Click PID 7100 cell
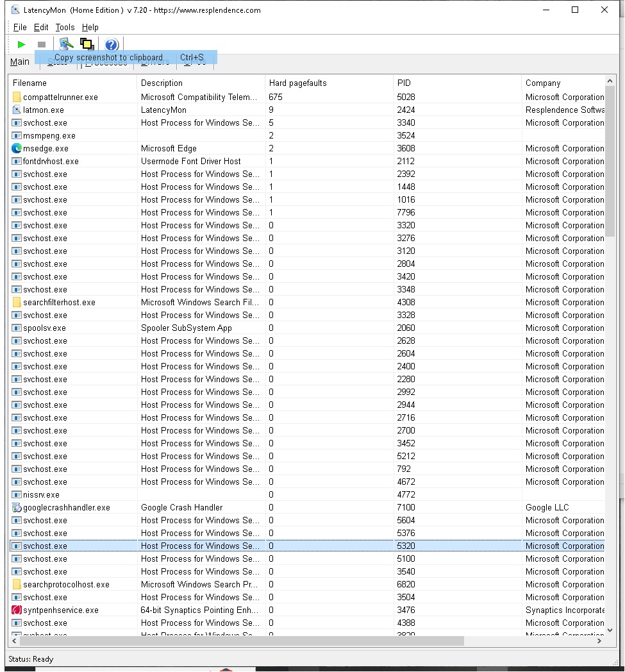Image resolution: width=625 pixels, height=672 pixels. point(406,507)
